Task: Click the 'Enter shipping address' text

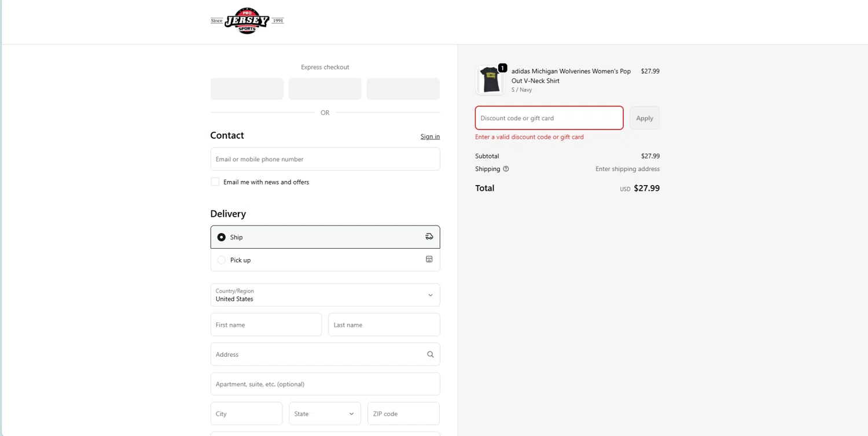Action: (627, 169)
